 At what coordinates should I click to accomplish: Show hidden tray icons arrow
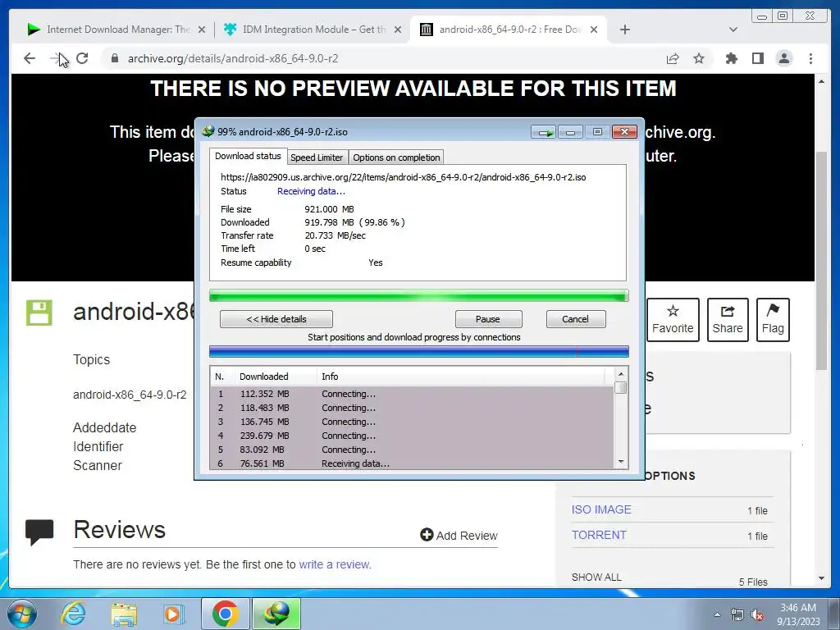(x=717, y=614)
